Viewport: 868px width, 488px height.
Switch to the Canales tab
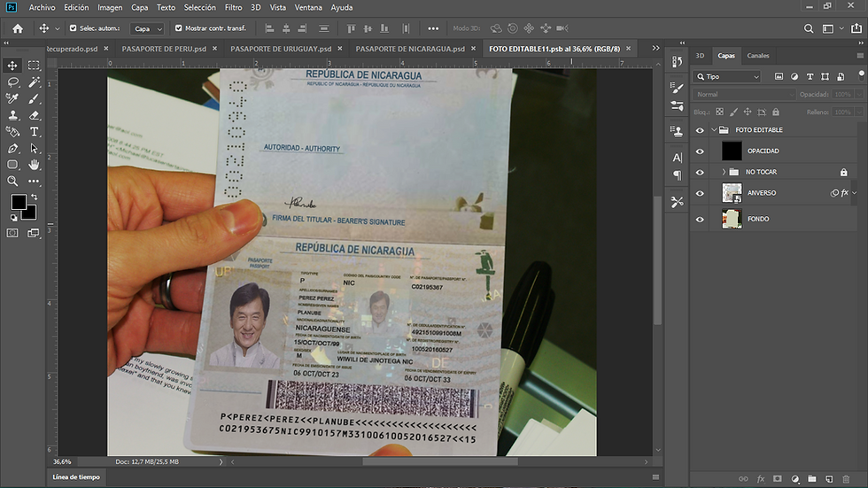758,55
